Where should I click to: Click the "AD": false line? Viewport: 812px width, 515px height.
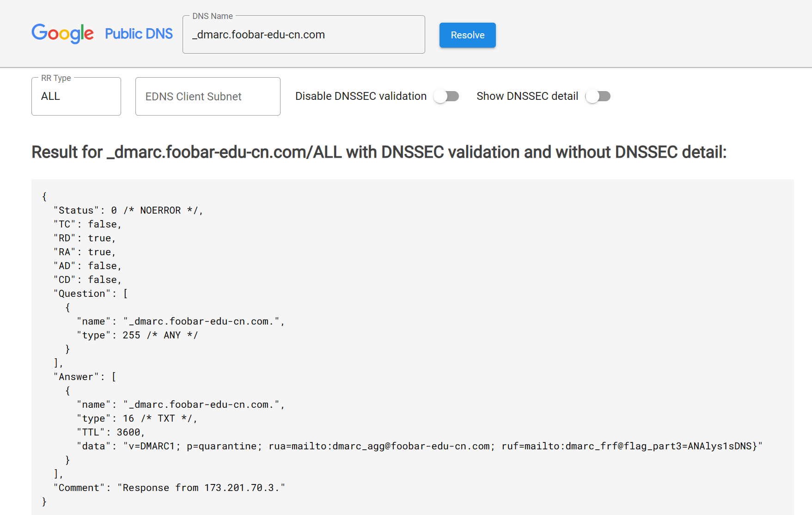88,266
